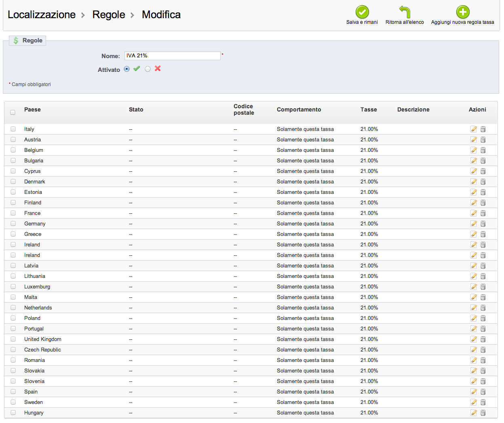Delete the Denmark rule trash icon

(483, 182)
